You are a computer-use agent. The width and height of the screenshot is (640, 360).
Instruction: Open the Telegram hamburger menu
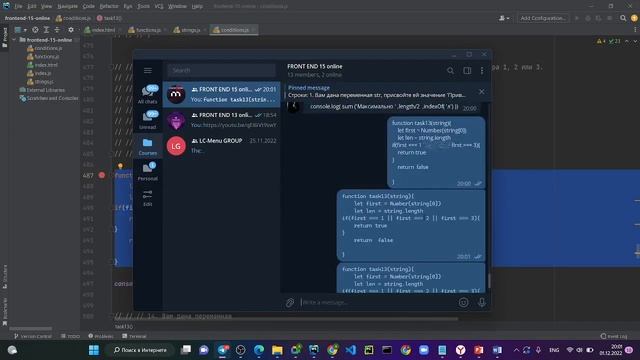pos(148,71)
